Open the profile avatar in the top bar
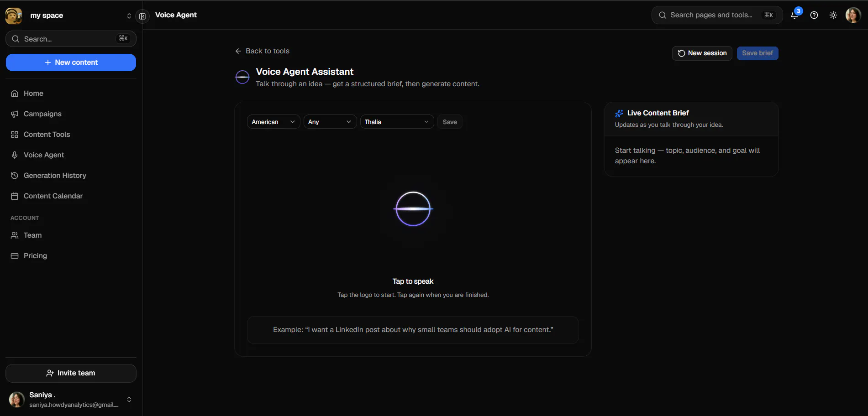 click(853, 15)
